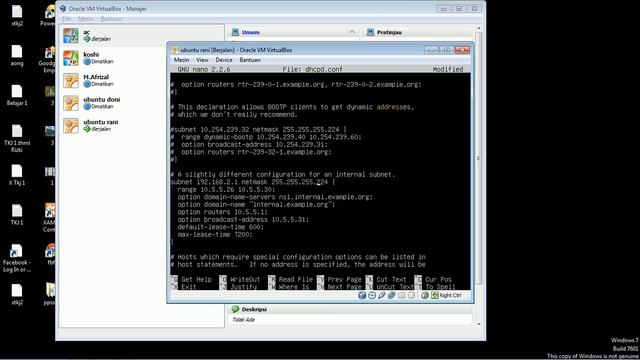The width and height of the screenshot is (640, 360).
Task: Click the Pratinjau section icon
Action: point(370,32)
